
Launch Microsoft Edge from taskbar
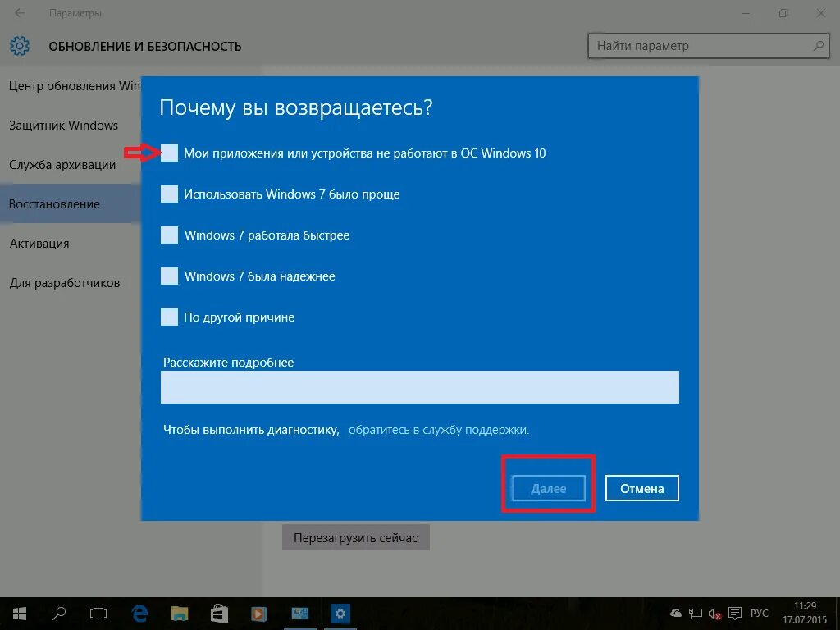point(139,614)
